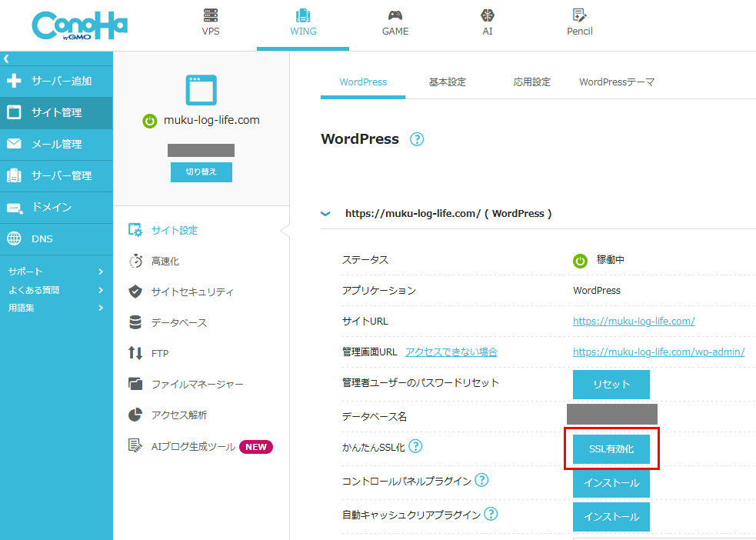Viewport: 756px width, 540px height.
Task: Open the wp-admin 管理画面URL link
Action: point(658,352)
